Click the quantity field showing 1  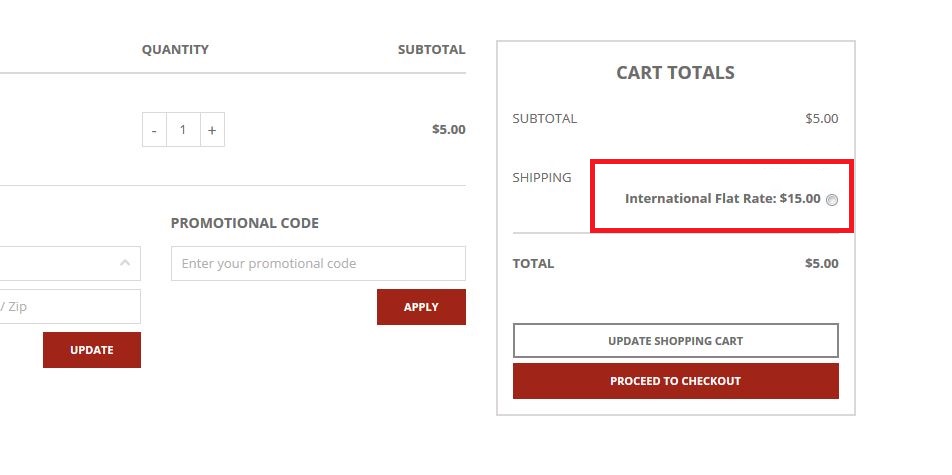click(x=183, y=130)
